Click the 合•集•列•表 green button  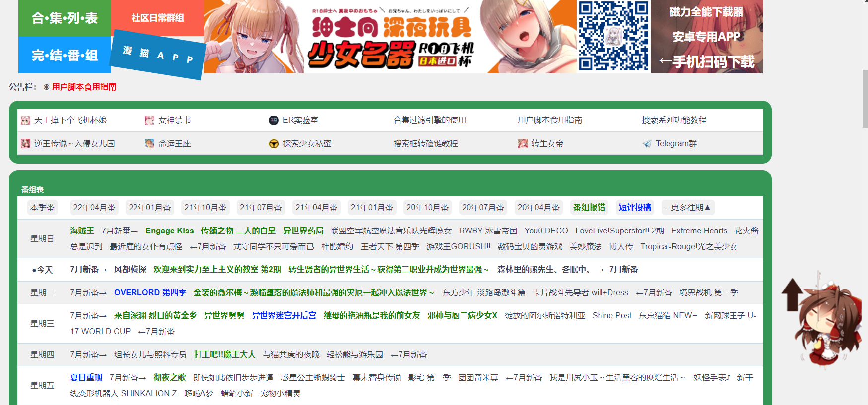[65, 18]
